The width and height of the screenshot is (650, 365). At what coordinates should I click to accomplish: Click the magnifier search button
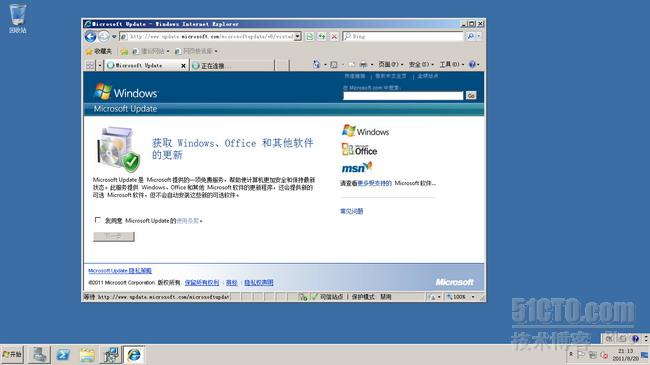(x=471, y=36)
